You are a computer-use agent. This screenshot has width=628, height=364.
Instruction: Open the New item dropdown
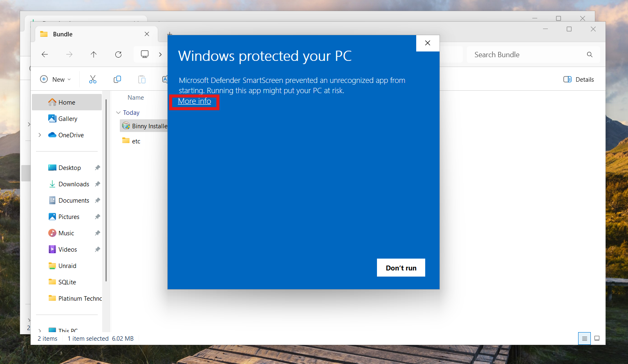[56, 79]
